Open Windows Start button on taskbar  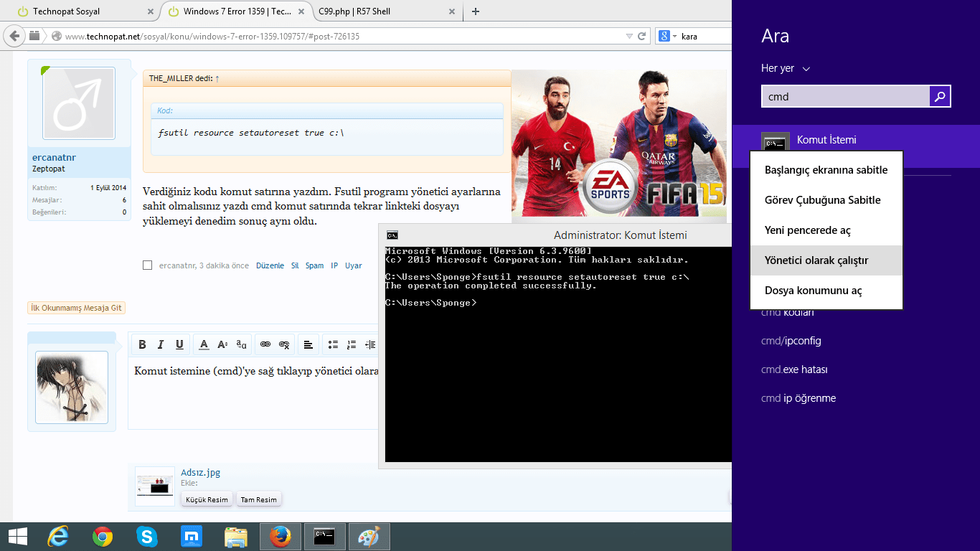point(17,537)
